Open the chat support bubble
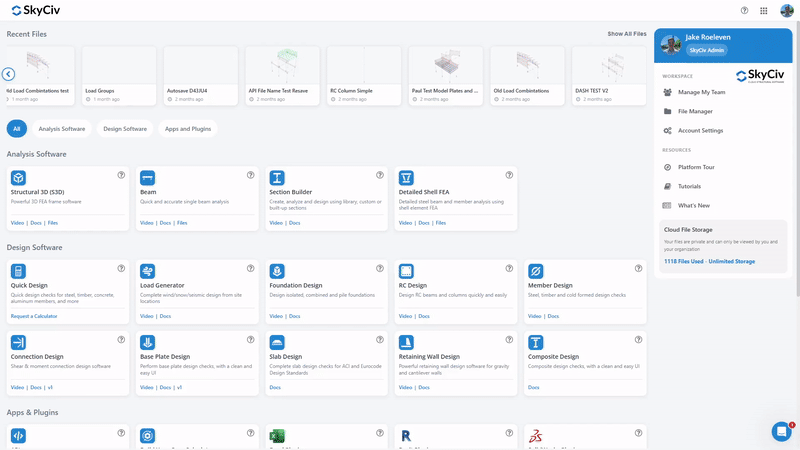The height and width of the screenshot is (450, 800). [781, 432]
